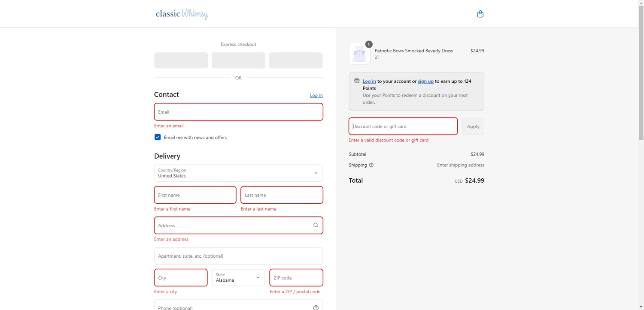
Task: Click the Patriotic Bows Smocked Beverly Dress title
Action: coord(414,51)
